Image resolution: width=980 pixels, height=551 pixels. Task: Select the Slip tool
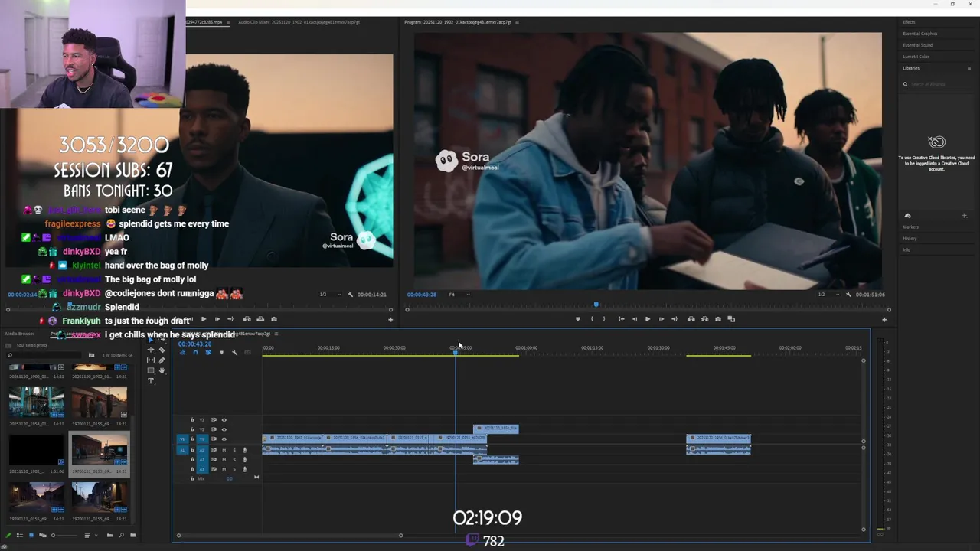[x=151, y=360]
